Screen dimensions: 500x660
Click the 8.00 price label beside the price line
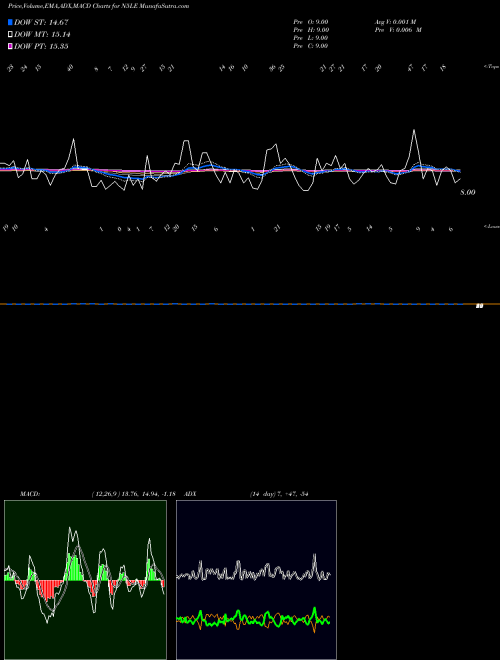tap(468, 192)
